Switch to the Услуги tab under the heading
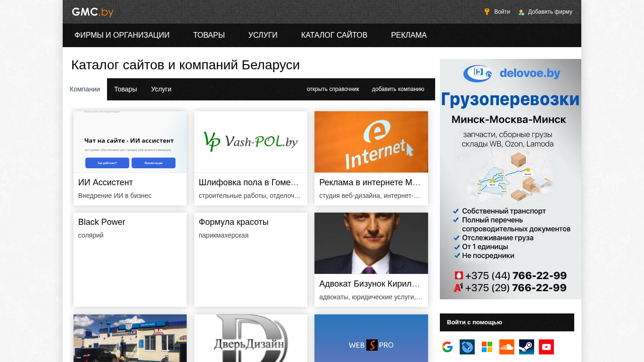Screen dimensions: 644x362 coord(161,89)
